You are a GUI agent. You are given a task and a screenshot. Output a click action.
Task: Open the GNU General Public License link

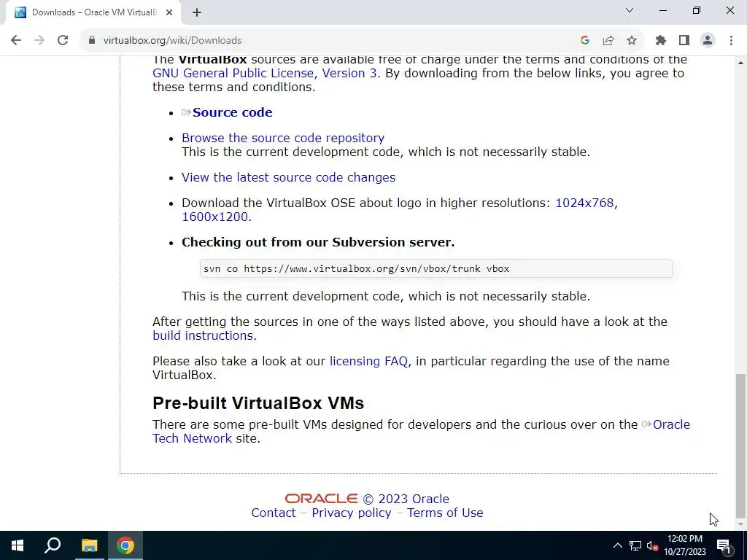[x=264, y=74]
